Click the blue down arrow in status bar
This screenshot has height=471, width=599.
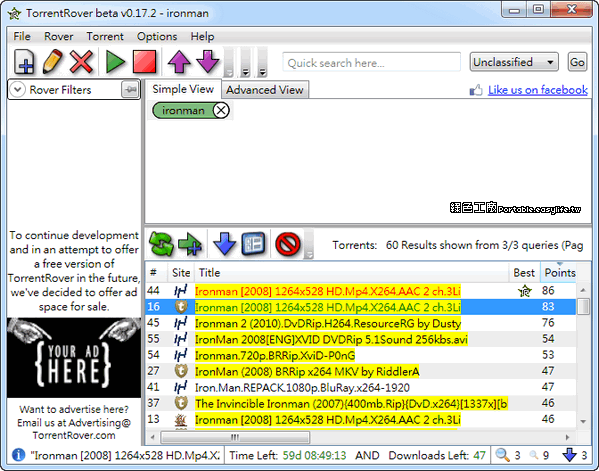[x=569, y=455]
